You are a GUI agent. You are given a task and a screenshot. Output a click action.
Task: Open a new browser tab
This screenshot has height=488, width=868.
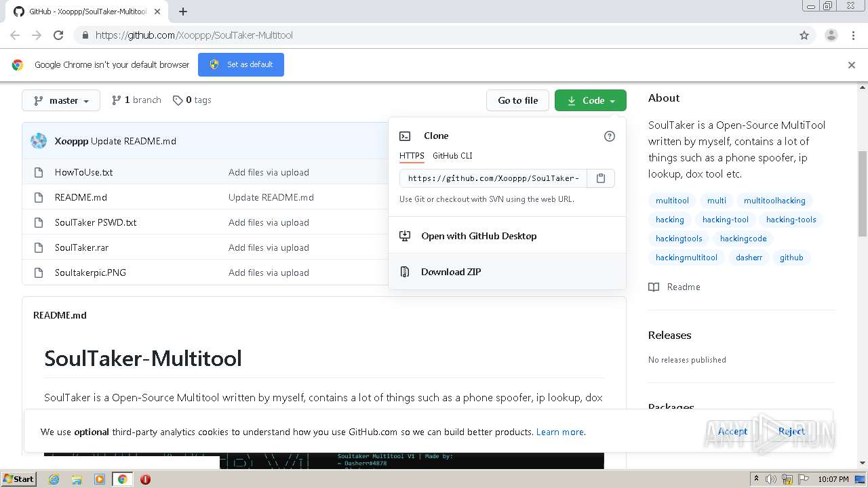pos(183,12)
